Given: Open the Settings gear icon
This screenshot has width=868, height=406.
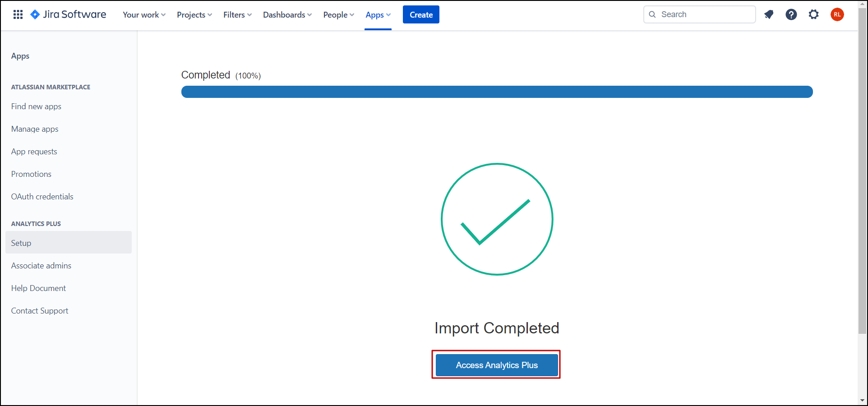Looking at the screenshot, I should click(813, 15).
